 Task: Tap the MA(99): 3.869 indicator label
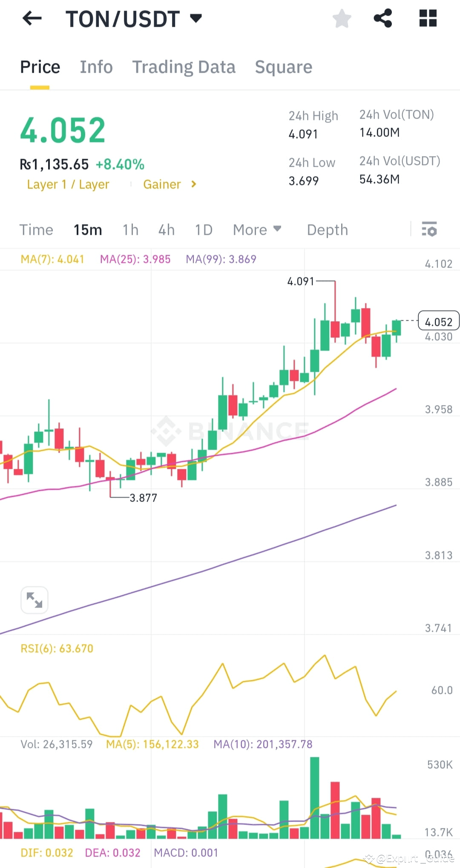tap(221, 259)
